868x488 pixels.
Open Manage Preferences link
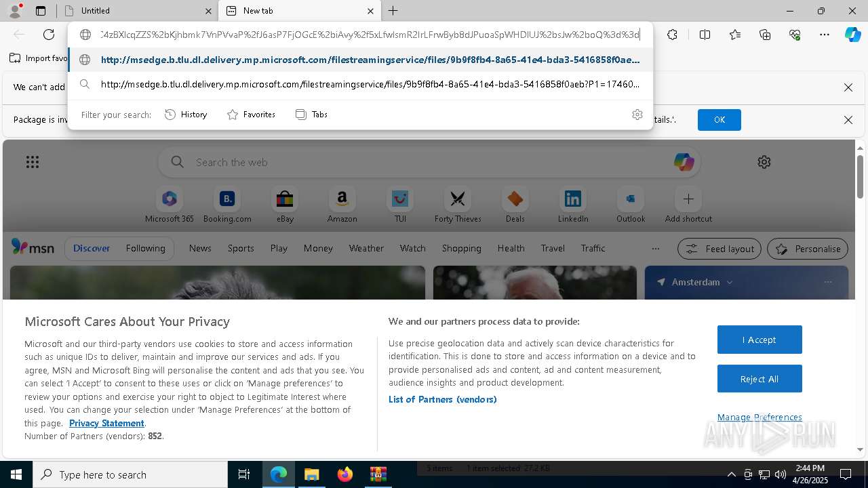click(759, 417)
